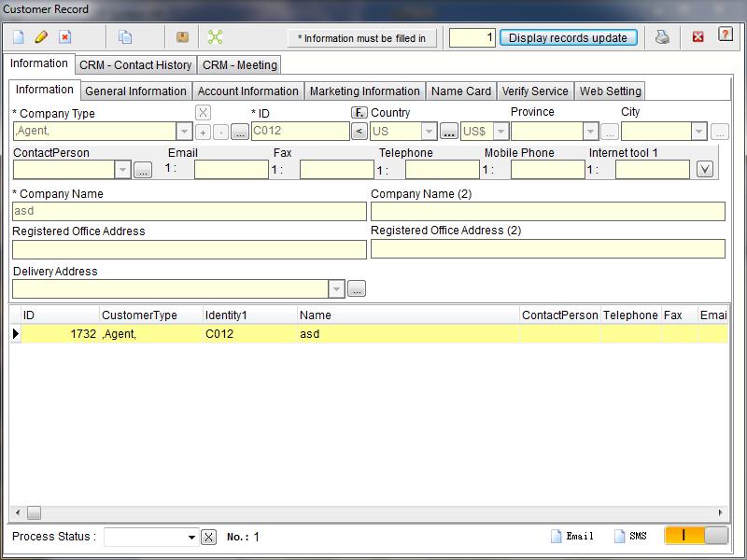This screenshot has width=747, height=560.
Task: Open the Process Status dropdown
Action: 191,538
